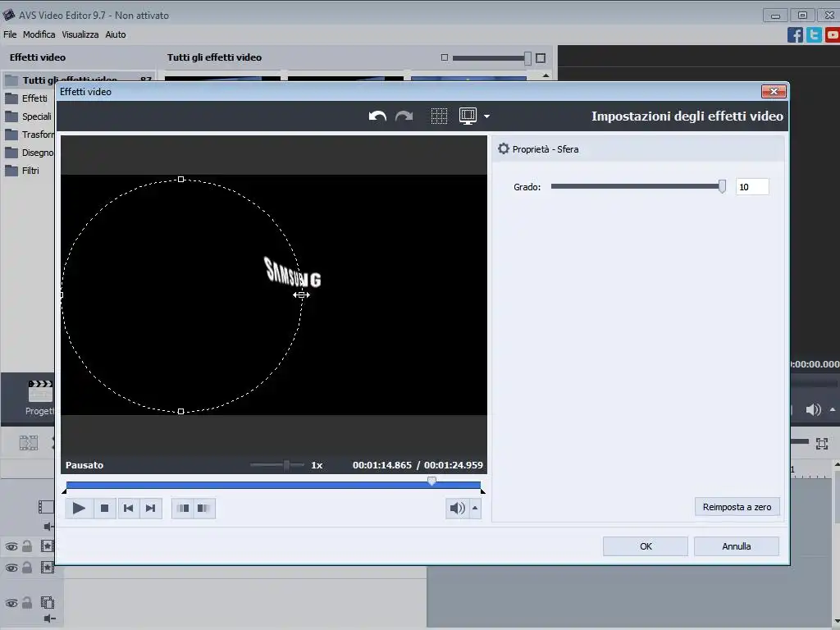
Task: Click into the Grado value field
Action: pos(752,187)
